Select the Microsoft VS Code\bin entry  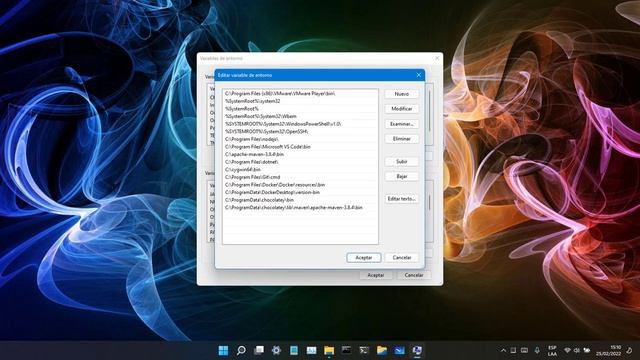click(x=300, y=147)
